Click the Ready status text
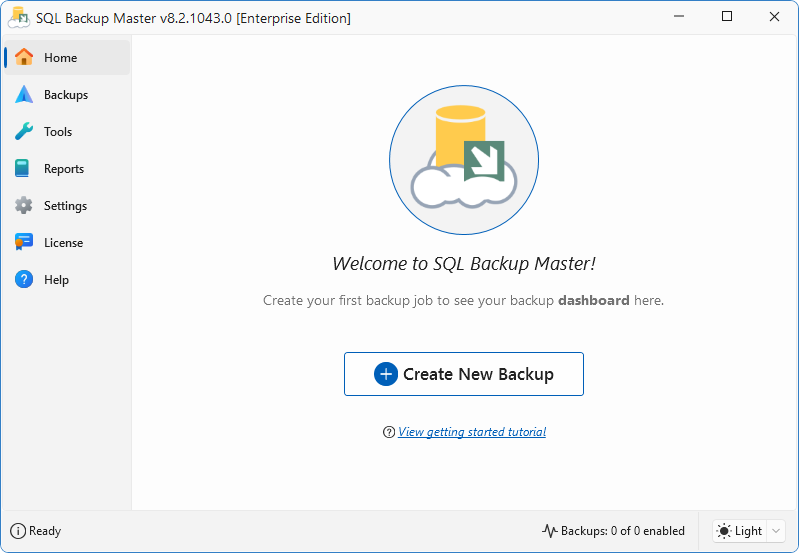 [x=45, y=531]
